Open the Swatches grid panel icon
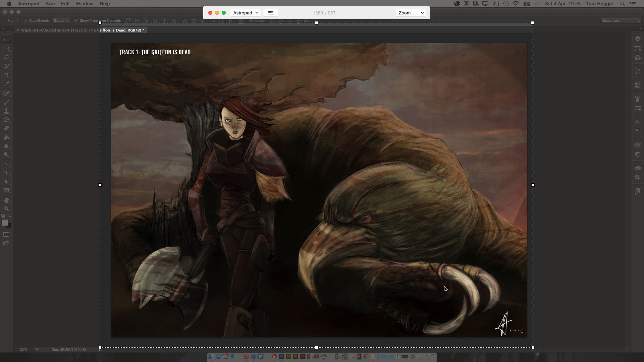 click(x=638, y=178)
